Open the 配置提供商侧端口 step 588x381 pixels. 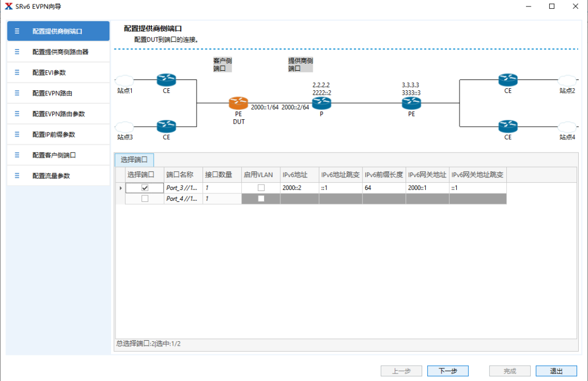pos(58,31)
